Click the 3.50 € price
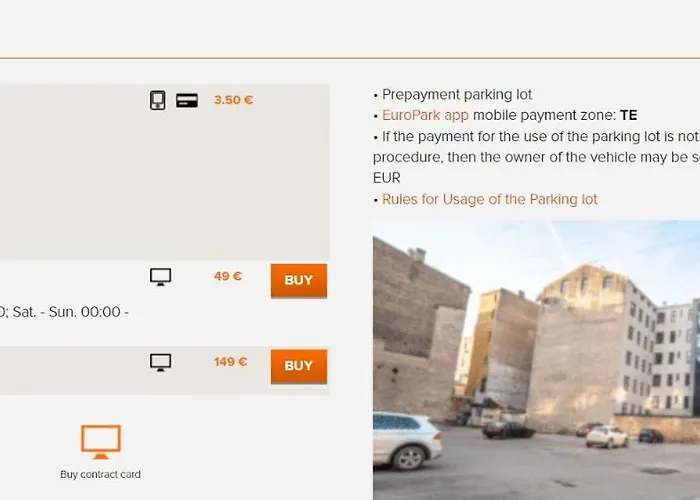The height and width of the screenshot is (500, 700). pyautogui.click(x=233, y=100)
